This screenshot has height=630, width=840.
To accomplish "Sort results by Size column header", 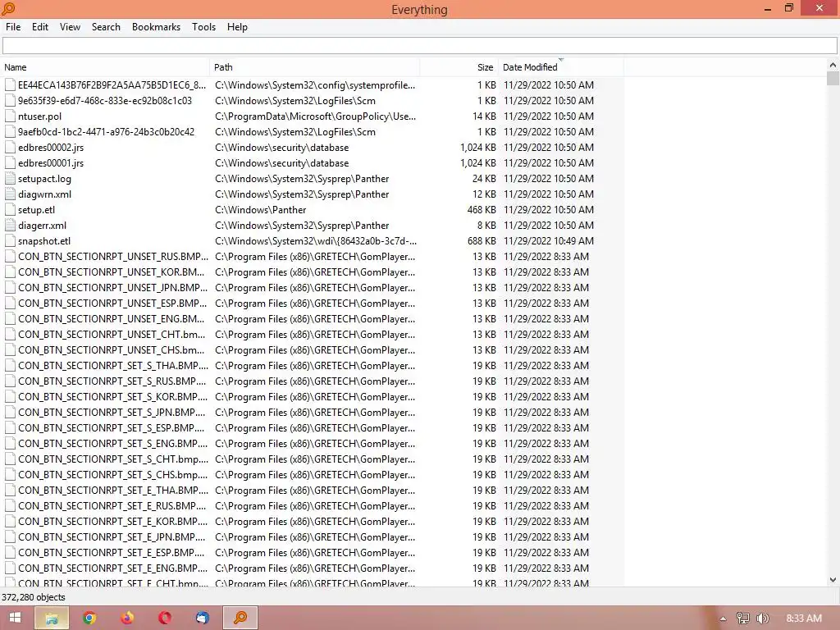I will point(459,67).
